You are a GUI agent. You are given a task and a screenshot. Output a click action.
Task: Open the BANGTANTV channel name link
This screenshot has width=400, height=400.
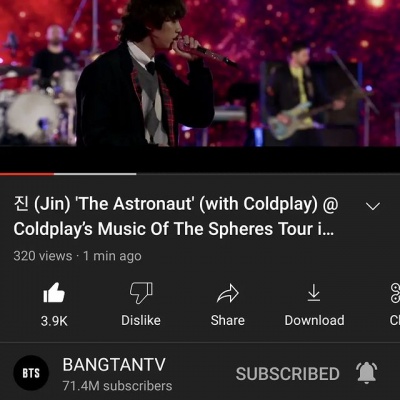click(x=114, y=365)
